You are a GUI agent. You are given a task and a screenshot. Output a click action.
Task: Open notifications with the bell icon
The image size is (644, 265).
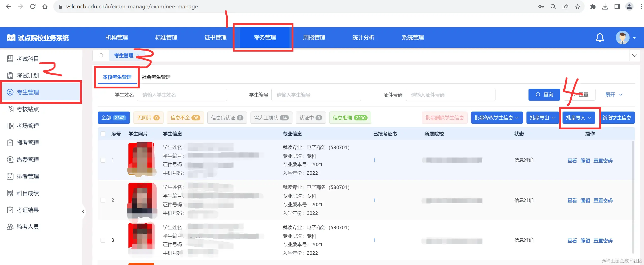[x=600, y=38]
